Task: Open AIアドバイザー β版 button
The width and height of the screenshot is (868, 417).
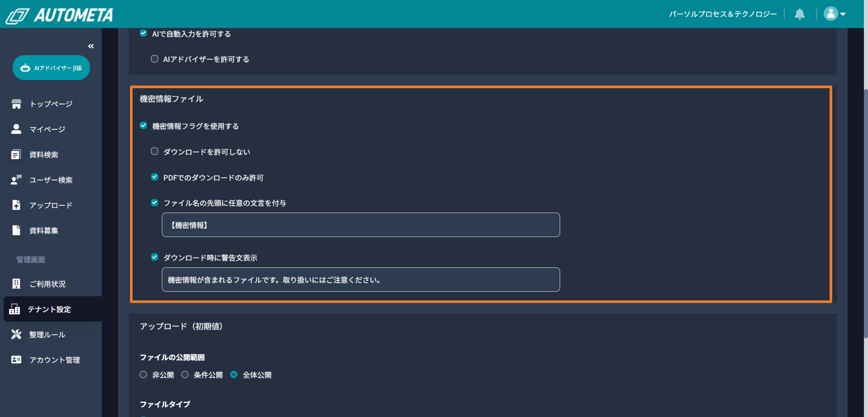Action: pyautogui.click(x=51, y=67)
